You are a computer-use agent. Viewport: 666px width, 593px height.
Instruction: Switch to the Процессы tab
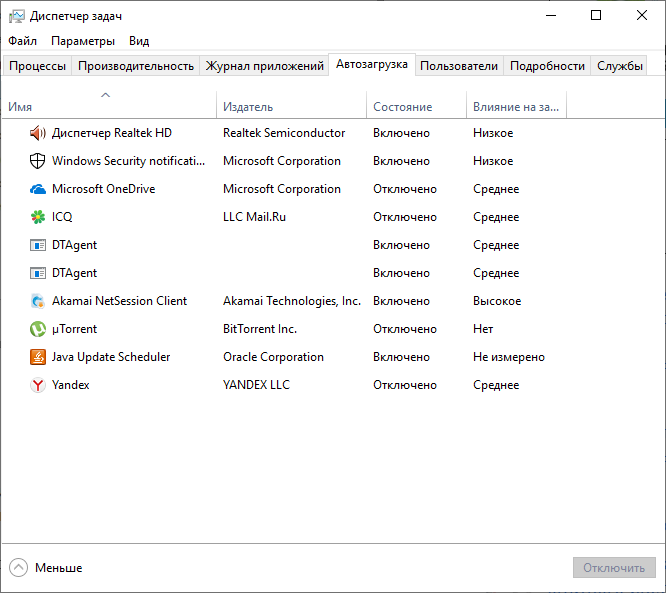37,66
